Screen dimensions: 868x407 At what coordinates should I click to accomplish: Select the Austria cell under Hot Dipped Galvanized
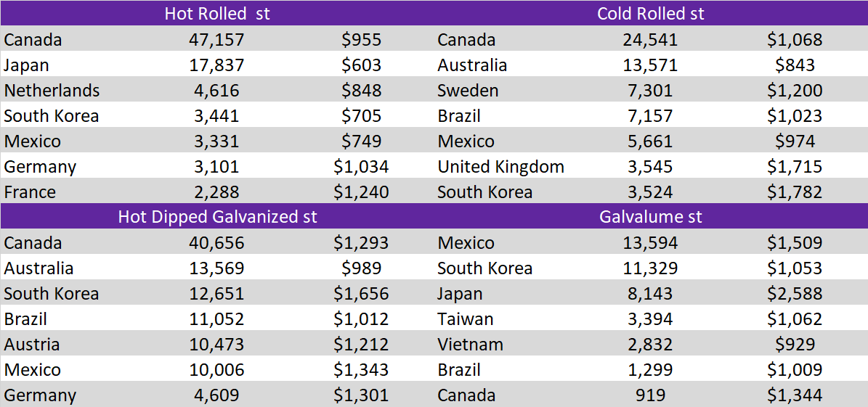[x=31, y=345]
